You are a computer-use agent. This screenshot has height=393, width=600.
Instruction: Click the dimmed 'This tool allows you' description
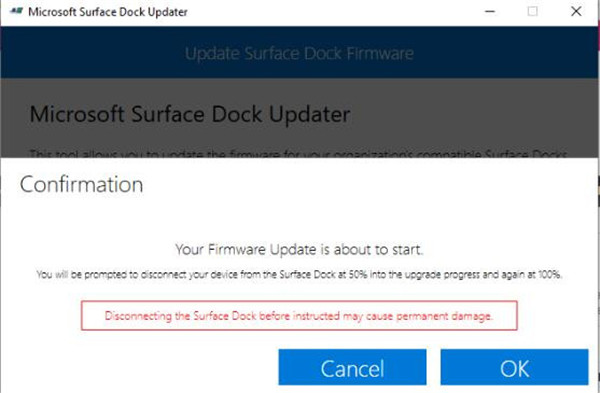tap(298, 154)
